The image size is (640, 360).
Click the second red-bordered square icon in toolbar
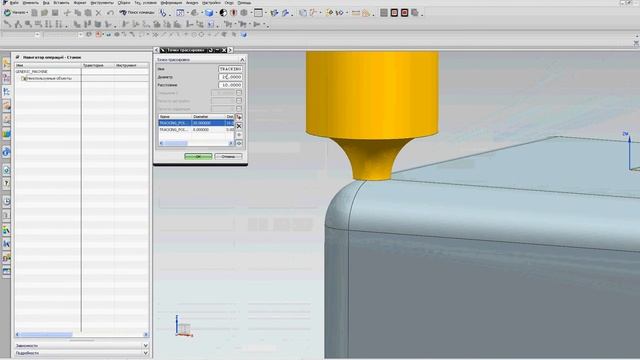click(x=404, y=13)
